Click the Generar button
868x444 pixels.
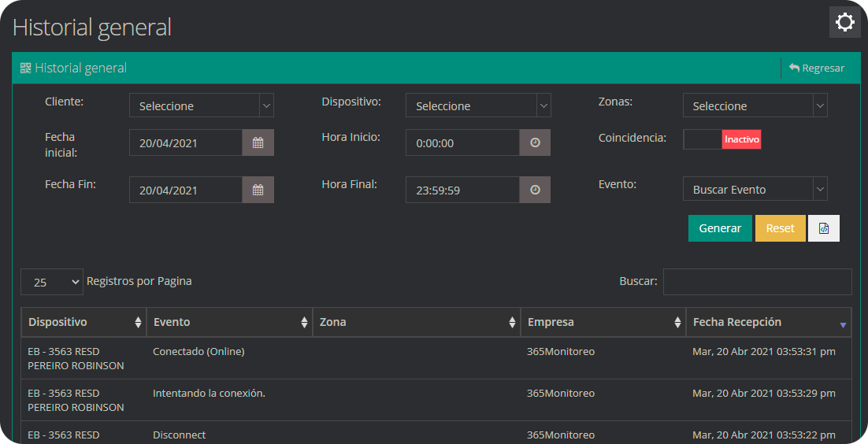pos(720,228)
